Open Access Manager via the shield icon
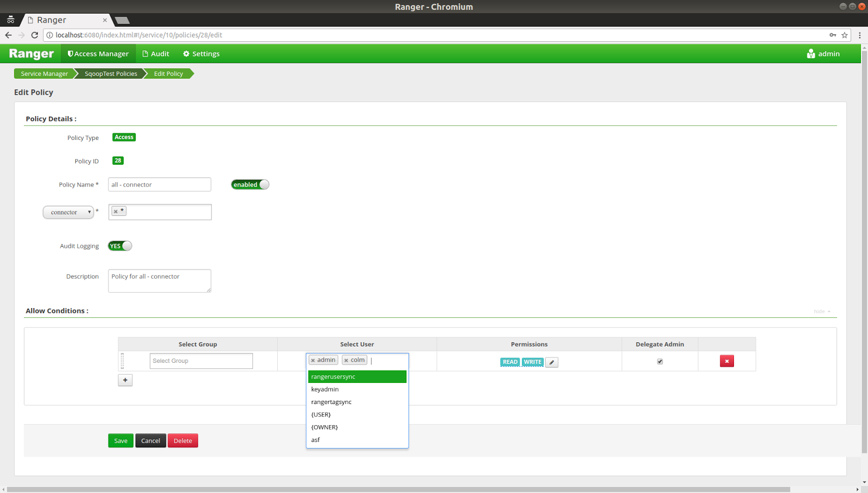The height and width of the screenshot is (493, 868). pos(70,53)
